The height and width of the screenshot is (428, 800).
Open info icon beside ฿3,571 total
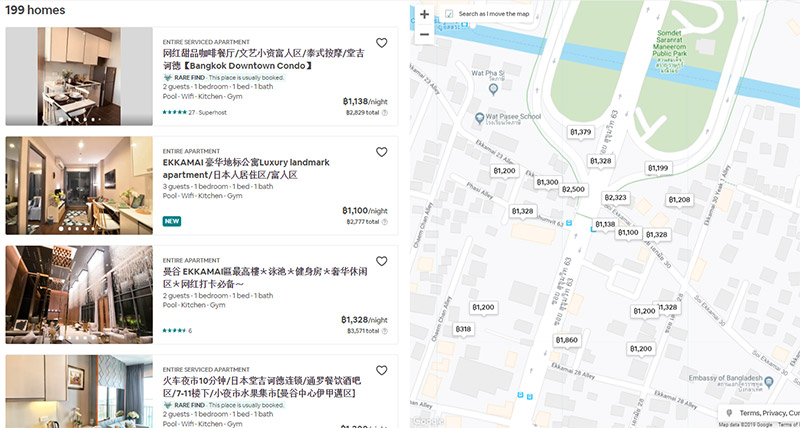point(385,331)
